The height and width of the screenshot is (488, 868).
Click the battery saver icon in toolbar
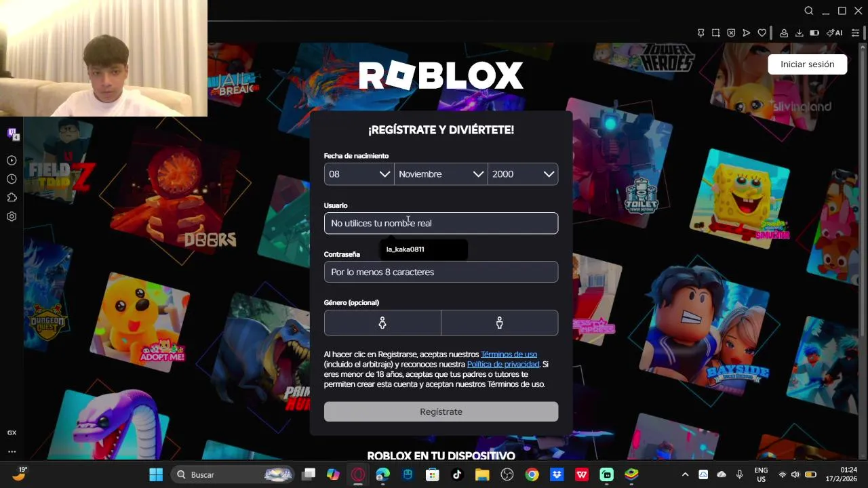[814, 33]
